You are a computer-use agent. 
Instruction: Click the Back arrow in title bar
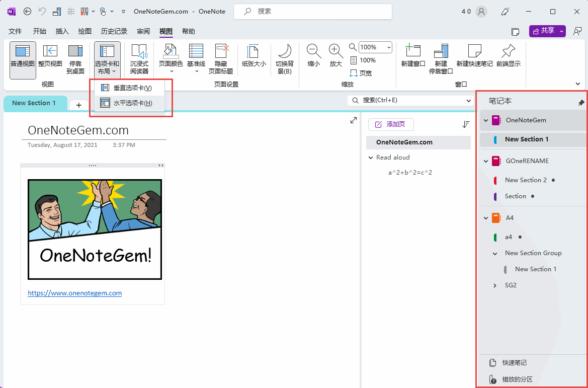pos(27,11)
